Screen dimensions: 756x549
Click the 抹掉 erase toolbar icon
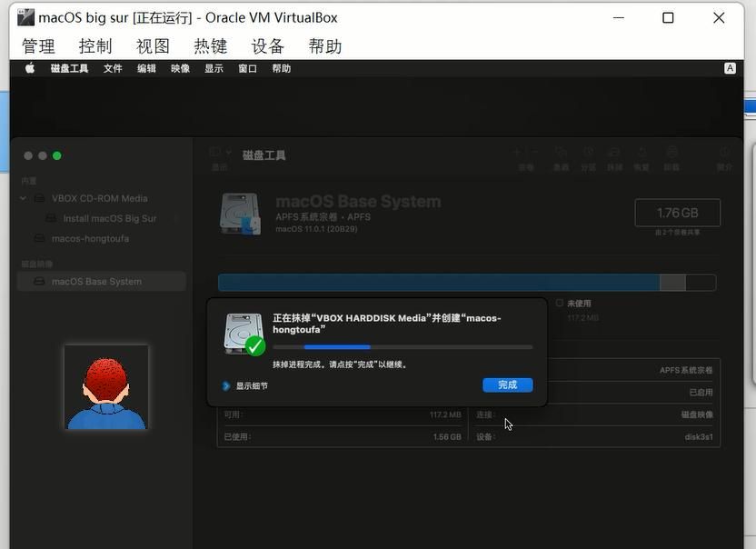pyautogui.click(x=615, y=154)
